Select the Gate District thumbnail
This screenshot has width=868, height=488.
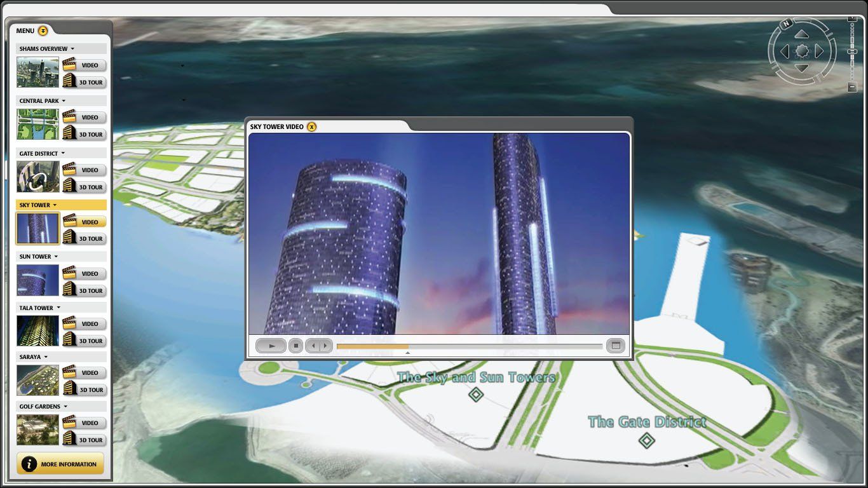click(x=37, y=177)
